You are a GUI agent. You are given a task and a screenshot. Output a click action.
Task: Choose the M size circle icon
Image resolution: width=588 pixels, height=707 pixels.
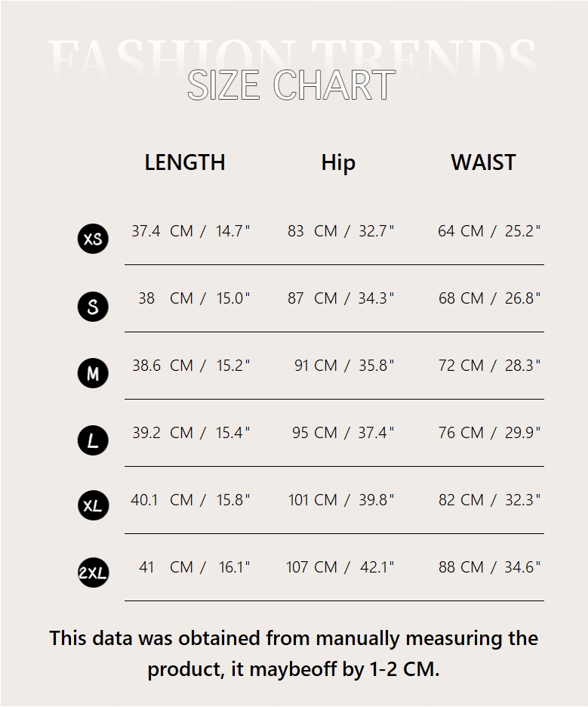click(x=94, y=373)
